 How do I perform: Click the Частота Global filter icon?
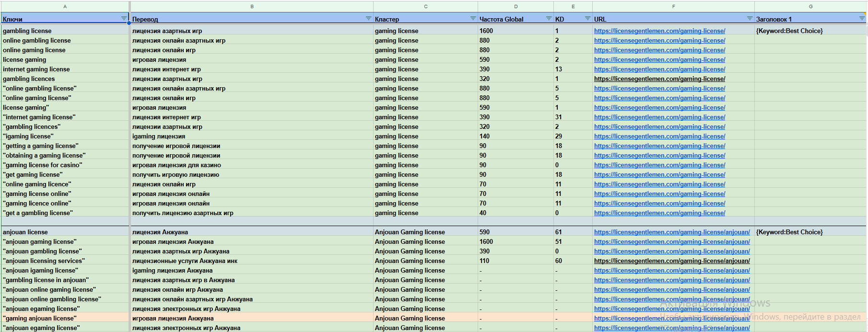pos(549,19)
